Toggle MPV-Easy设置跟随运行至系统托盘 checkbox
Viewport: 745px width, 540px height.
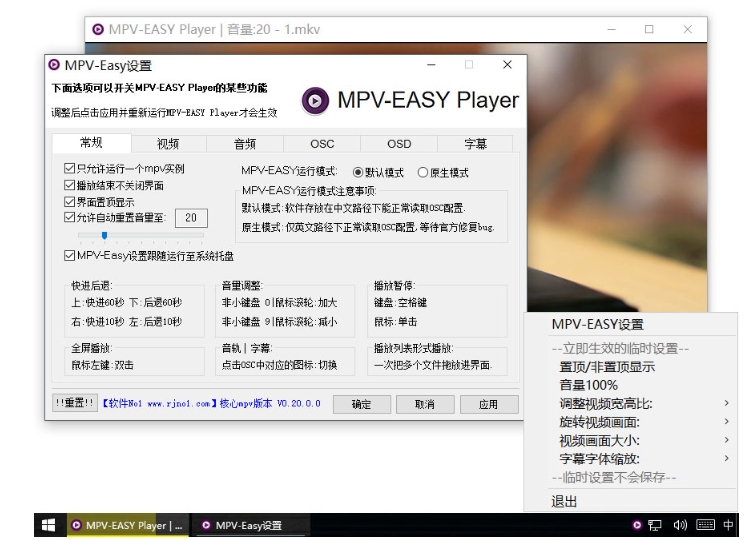pos(69,256)
